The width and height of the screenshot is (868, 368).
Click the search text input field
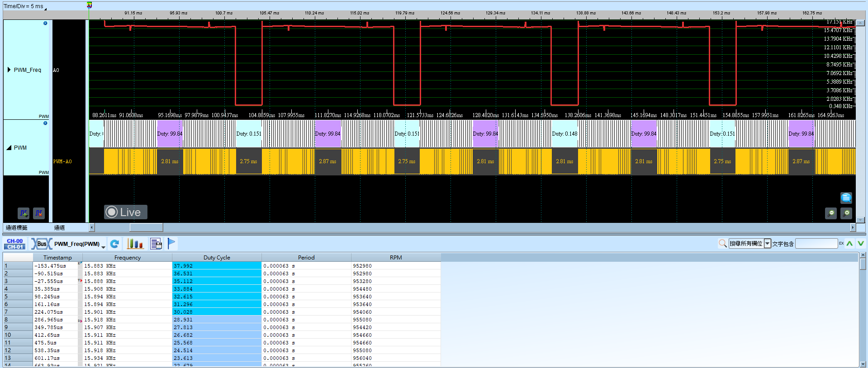click(816, 244)
